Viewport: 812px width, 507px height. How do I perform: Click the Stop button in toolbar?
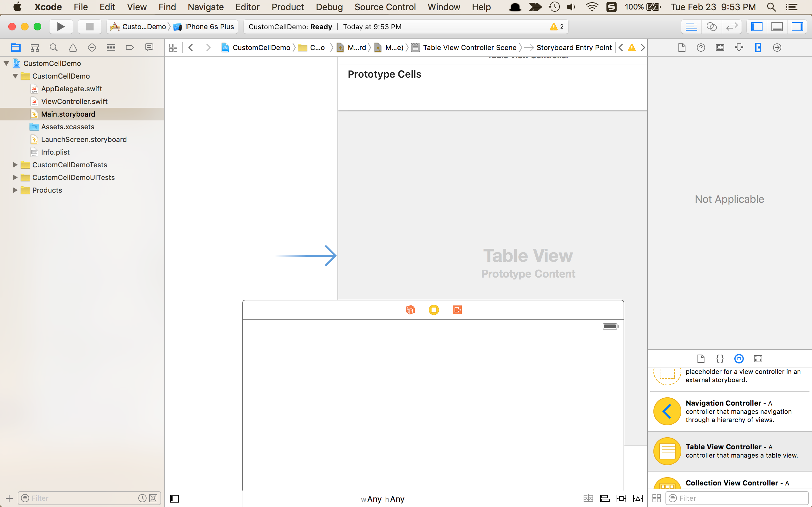(89, 27)
